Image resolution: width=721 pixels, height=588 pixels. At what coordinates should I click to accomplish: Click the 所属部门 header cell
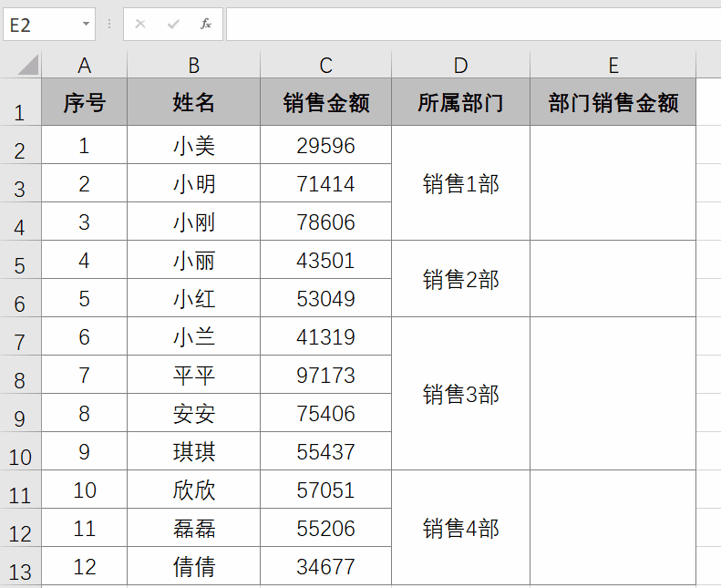click(460, 102)
